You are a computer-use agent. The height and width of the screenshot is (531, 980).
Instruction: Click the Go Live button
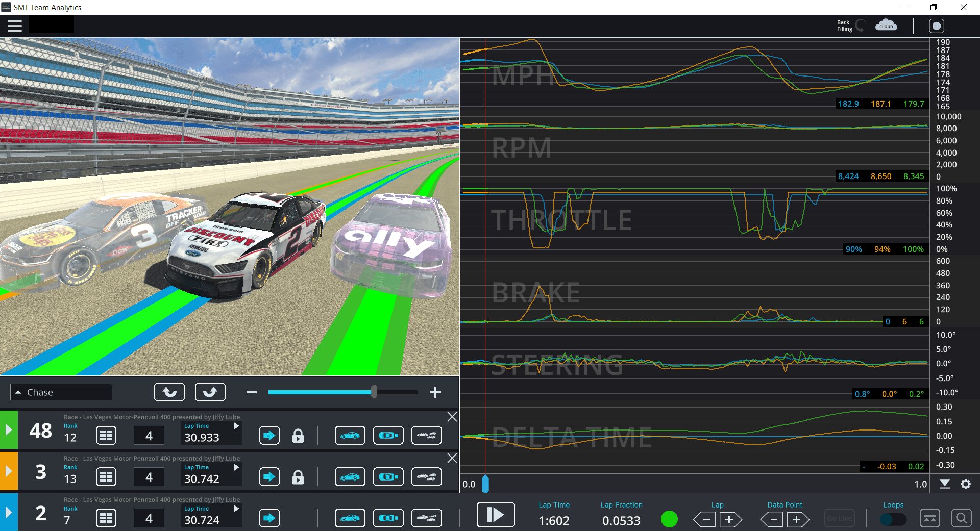point(840,518)
